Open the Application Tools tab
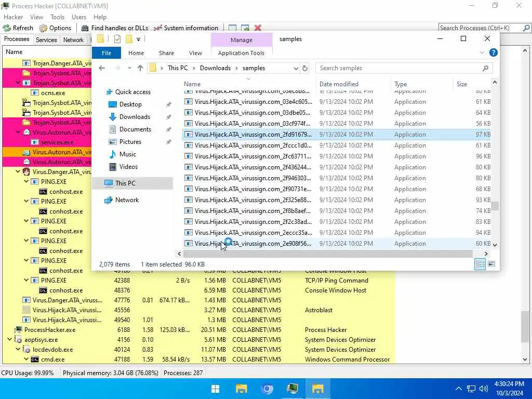This screenshot has width=532, height=399. coord(241,53)
